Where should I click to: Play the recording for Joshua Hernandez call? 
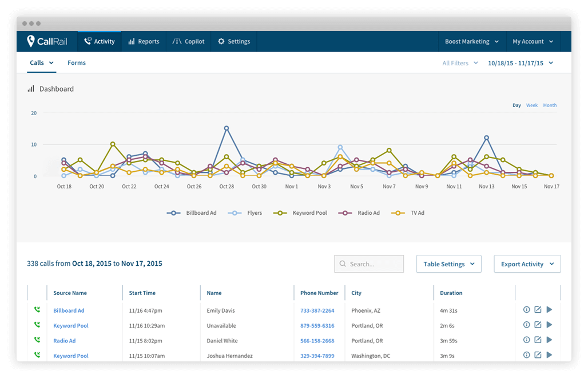(549, 355)
